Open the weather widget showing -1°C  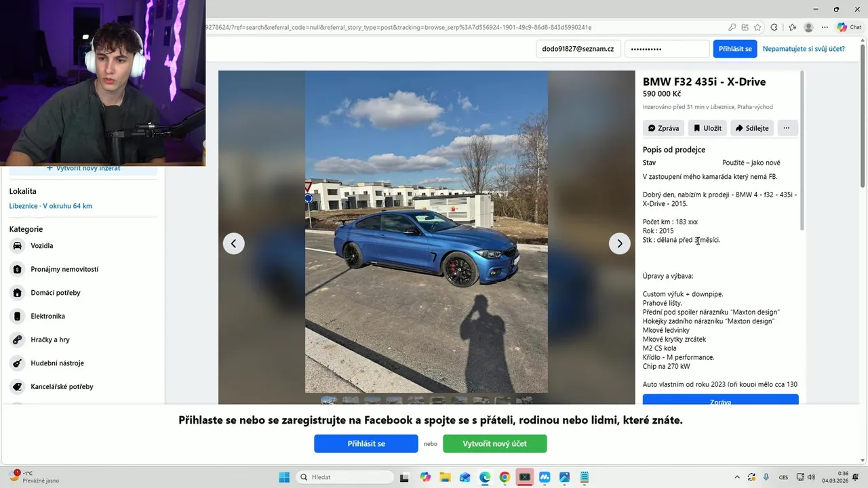coord(34,477)
